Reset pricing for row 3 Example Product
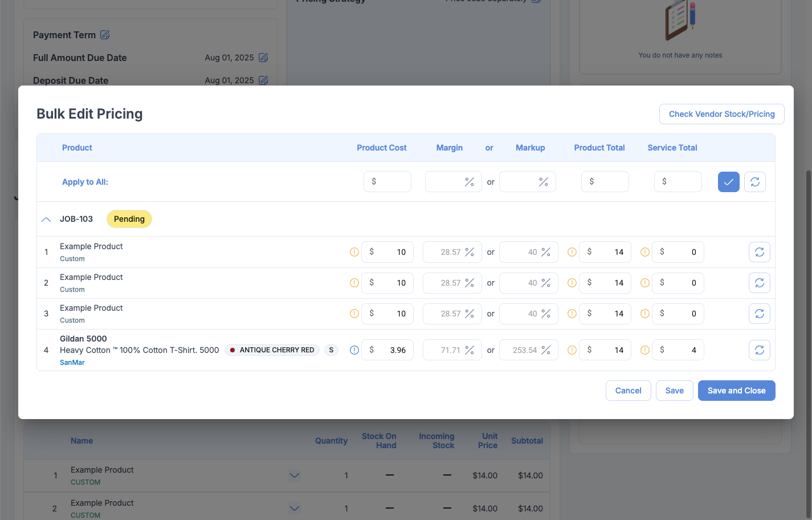Image resolution: width=812 pixels, height=520 pixels. click(759, 314)
